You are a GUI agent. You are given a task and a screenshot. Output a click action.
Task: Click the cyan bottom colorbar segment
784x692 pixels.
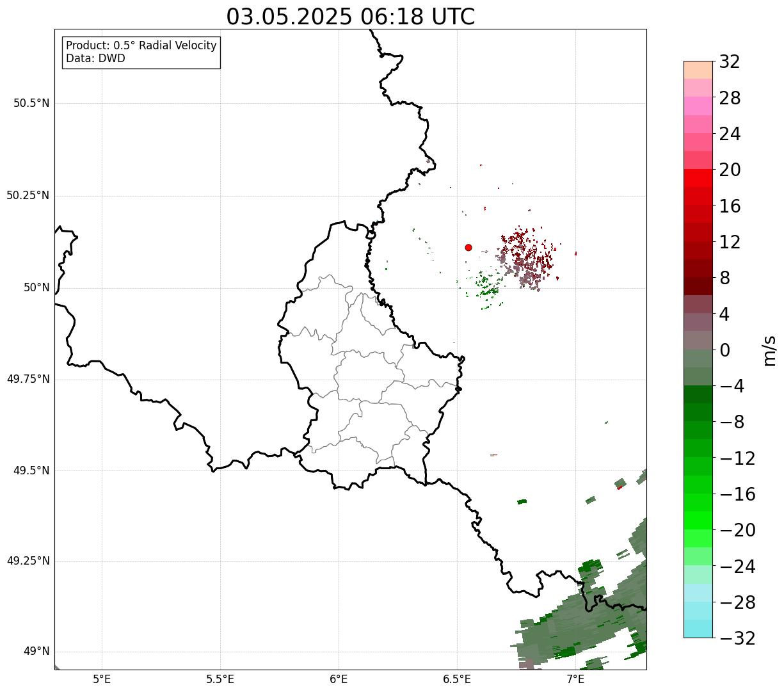click(698, 629)
